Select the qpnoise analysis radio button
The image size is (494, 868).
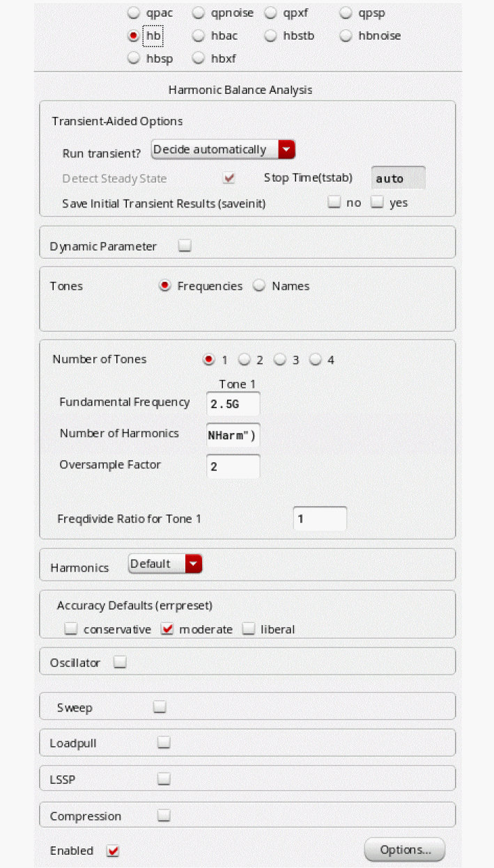pyautogui.click(x=199, y=13)
